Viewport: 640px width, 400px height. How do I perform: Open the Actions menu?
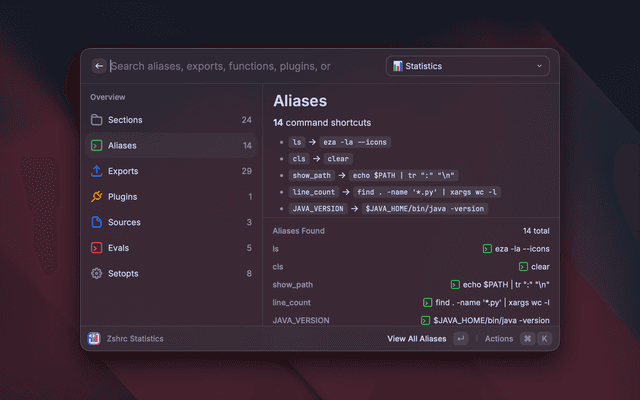(x=498, y=339)
